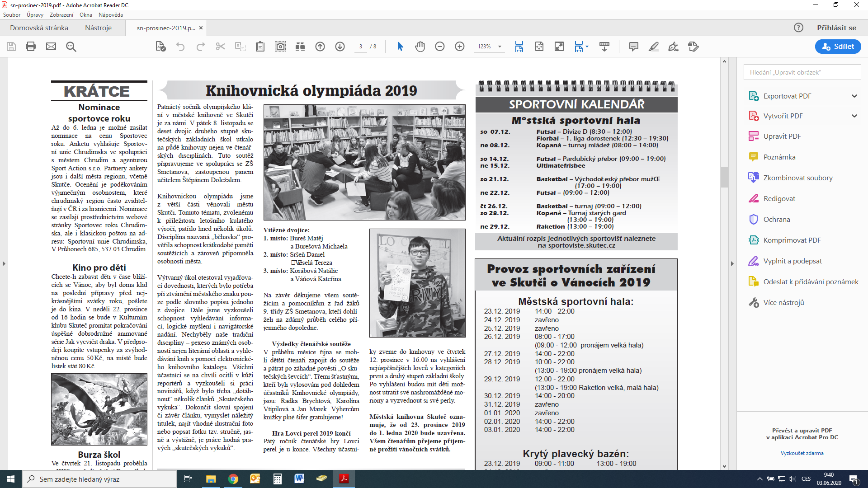The height and width of the screenshot is (488, 868).
Task: Open the Nápověda menu
Action: (111, 15)
